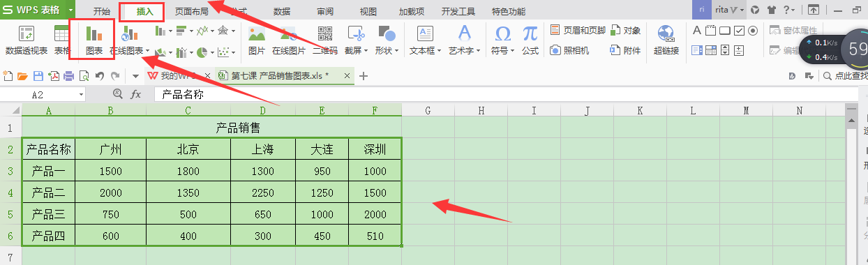Insert a 文本框 text box
Viewport: 868px width, 265px height.
click(x=426, y=40)
